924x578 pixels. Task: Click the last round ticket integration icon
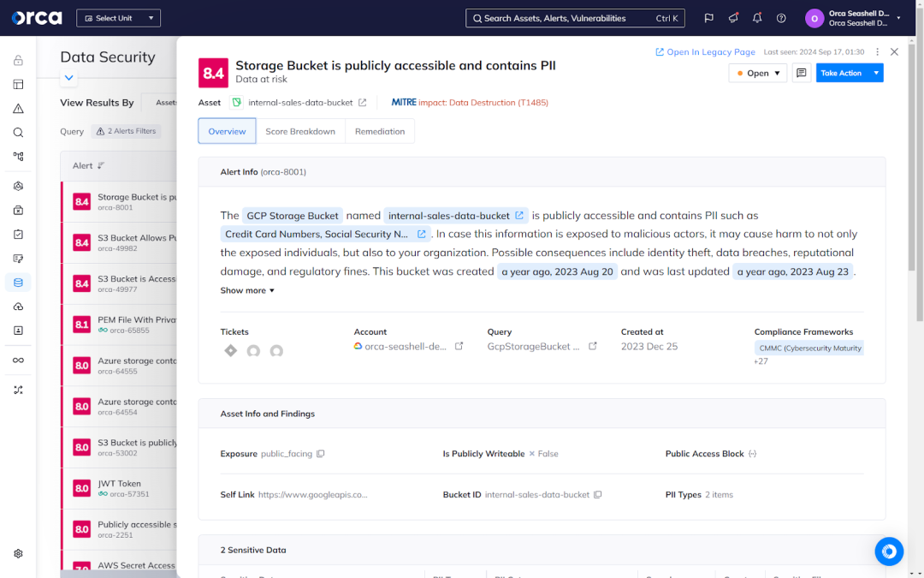(x=276, y=352)
